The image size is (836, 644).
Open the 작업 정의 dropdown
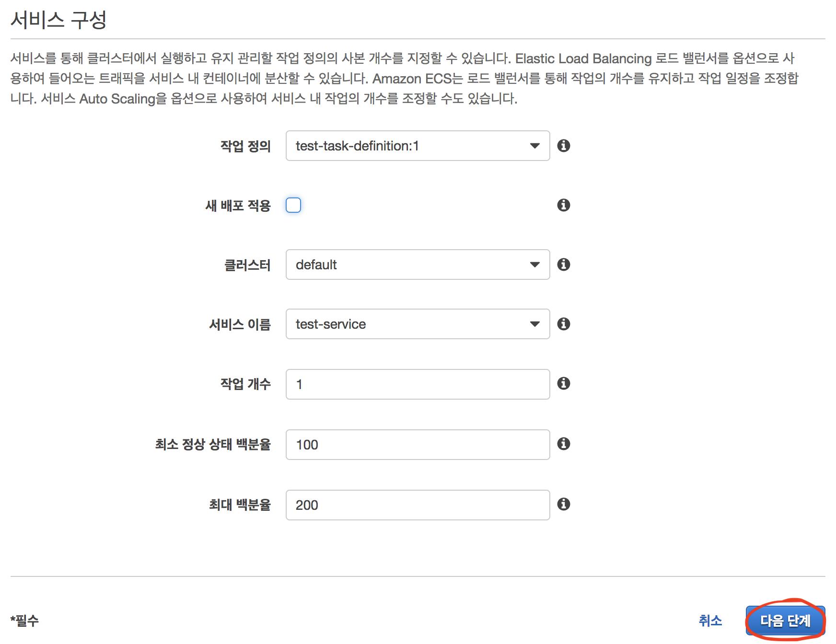pyautogui.click(x=418, y=146)
